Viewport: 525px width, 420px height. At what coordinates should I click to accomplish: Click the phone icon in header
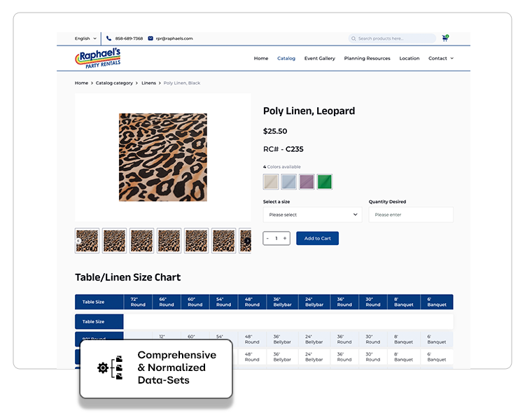(108, 38)
